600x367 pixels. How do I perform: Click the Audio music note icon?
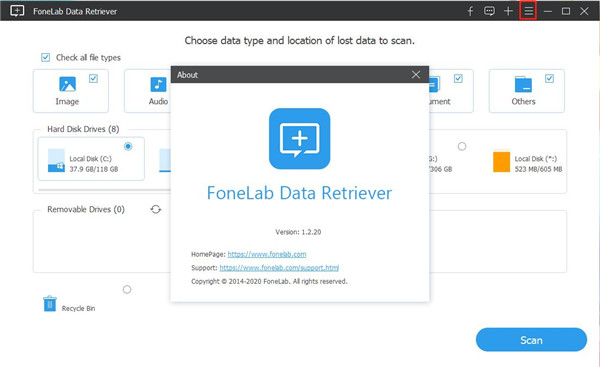(158, 84)
